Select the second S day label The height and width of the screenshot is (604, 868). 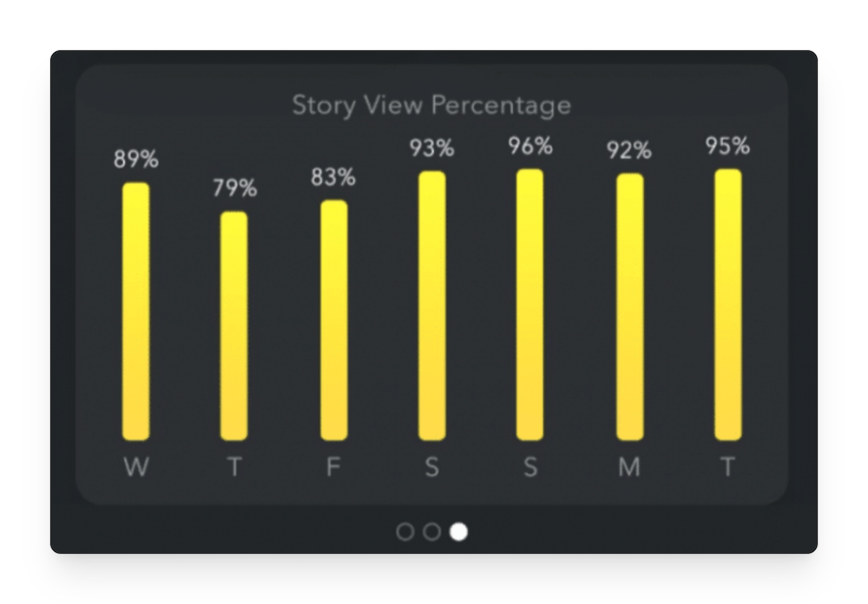pos(529,468)
